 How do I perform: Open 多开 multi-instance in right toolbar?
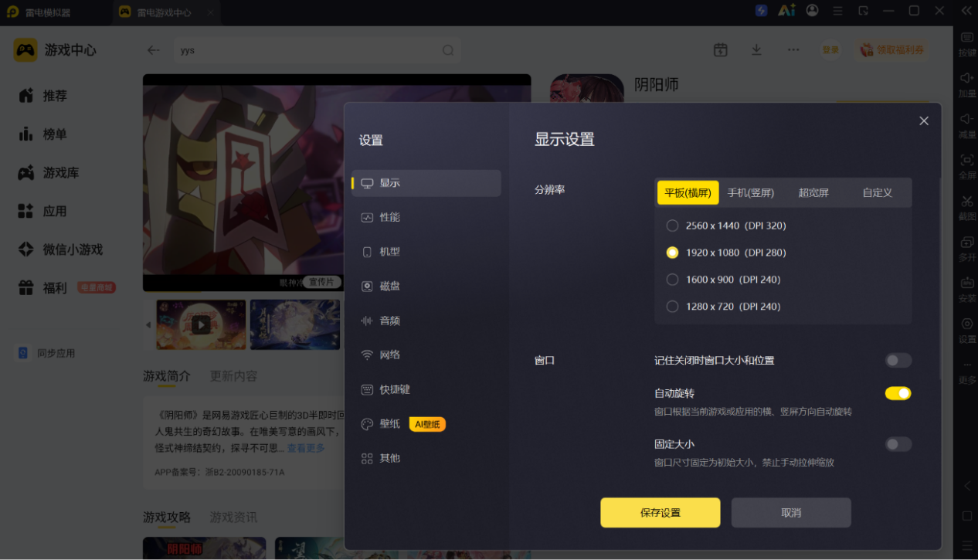967,249
